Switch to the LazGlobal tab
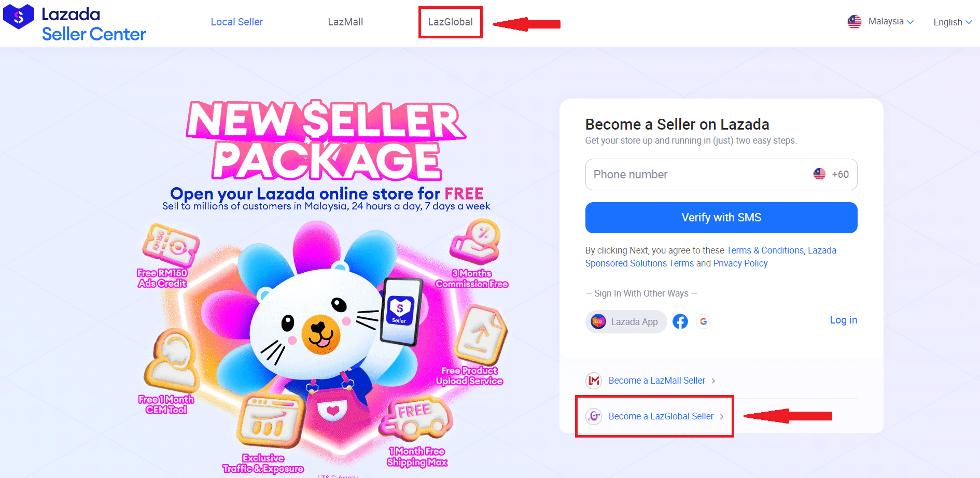Image resolution: width=980 pixels, height=478 pixels. (450, 22)
